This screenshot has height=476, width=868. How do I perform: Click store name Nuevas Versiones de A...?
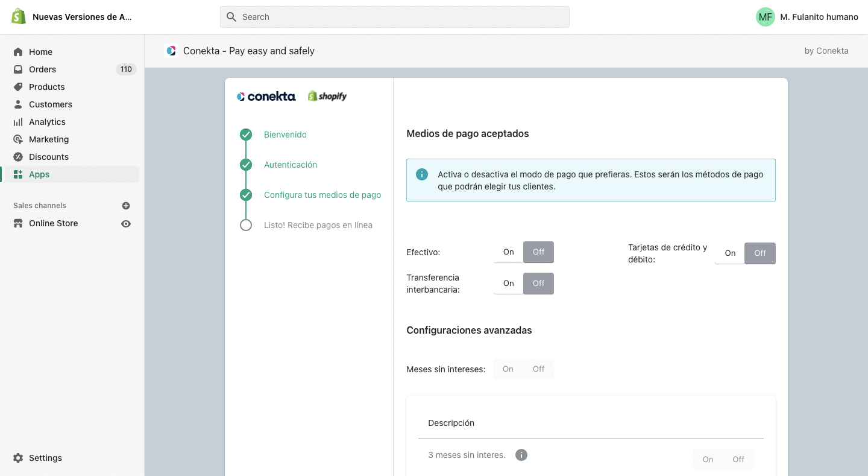point(82,17)
